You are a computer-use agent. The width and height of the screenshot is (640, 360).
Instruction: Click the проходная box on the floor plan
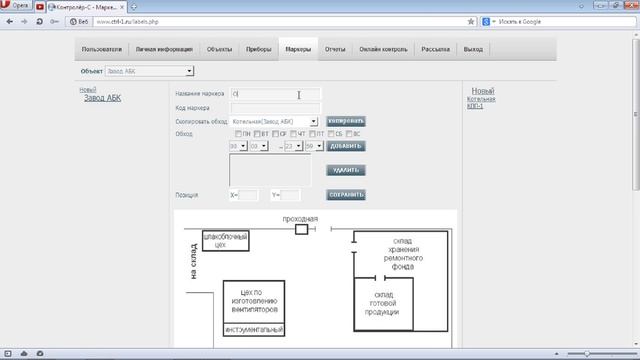(x=301, y=229)
